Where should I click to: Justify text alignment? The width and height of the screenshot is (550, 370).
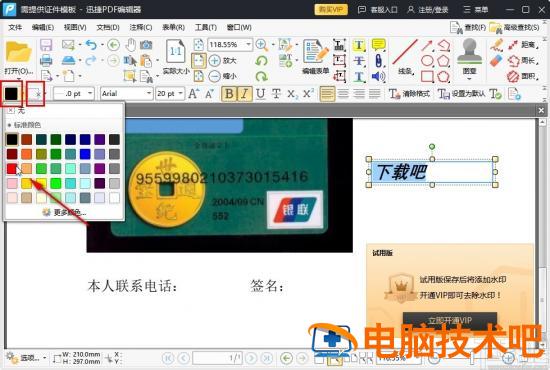pos(375,94)
